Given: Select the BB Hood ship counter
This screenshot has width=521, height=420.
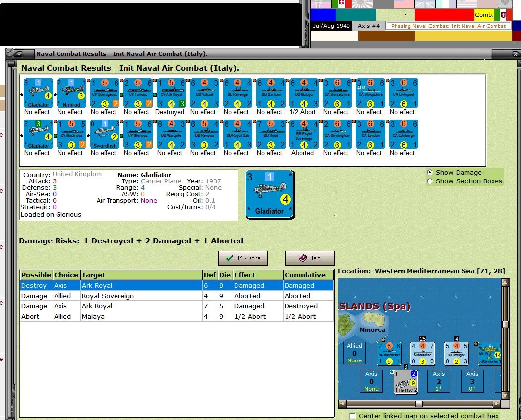Looking at the screenshot, I should (x=271, y=134).
